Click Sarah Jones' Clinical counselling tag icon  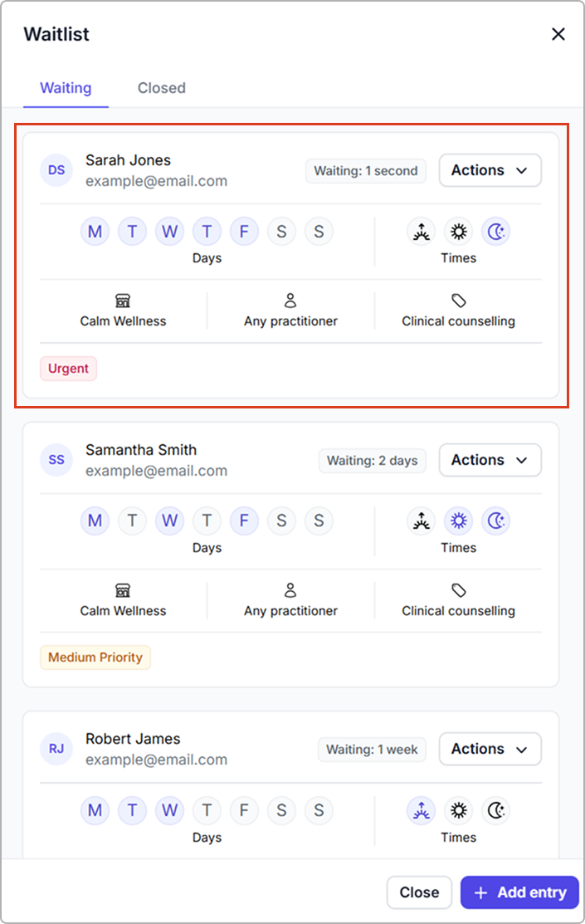(458, 301)
